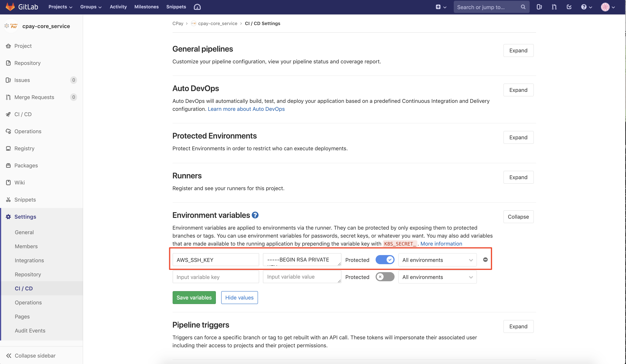
Task: Open the Registry sidebar item
Action: click(24, 148)
